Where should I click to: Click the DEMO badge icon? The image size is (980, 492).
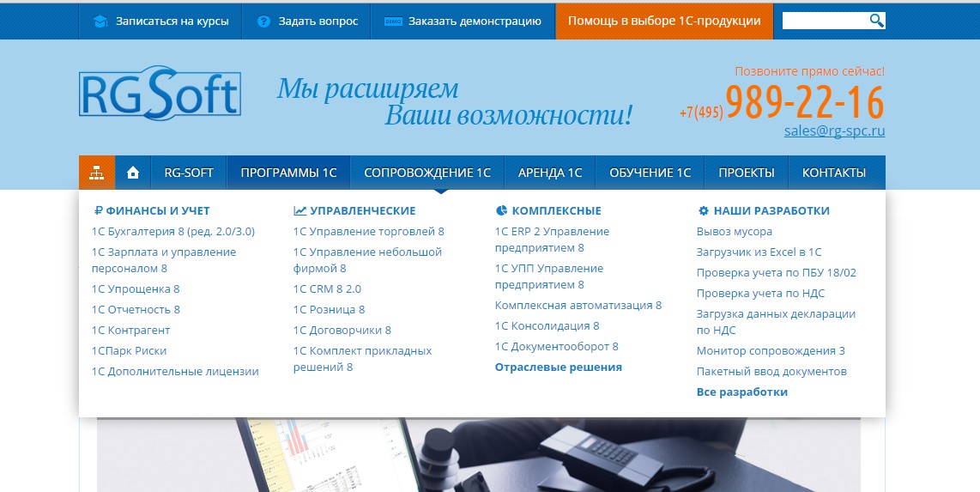pyautogui.click(x=392, y=21)
